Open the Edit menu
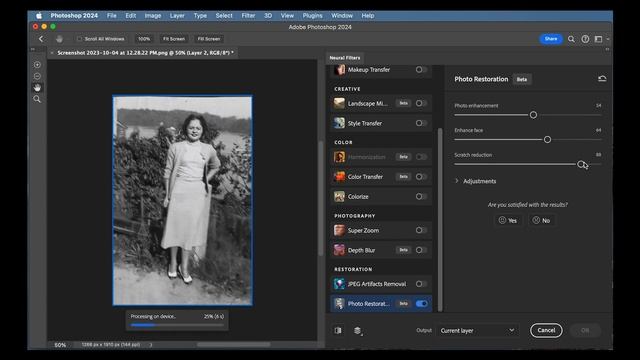Image resolution: width=640 pixels, height=360 pixels. click(131, 16)
